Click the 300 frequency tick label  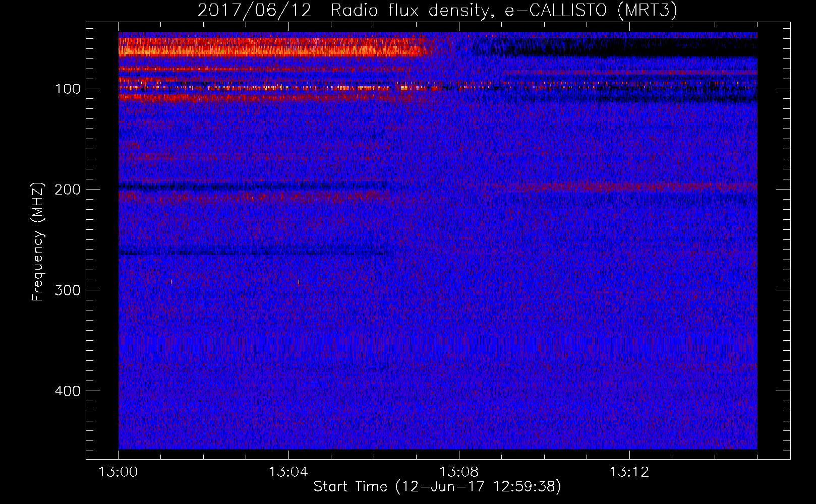coord(68,291)
